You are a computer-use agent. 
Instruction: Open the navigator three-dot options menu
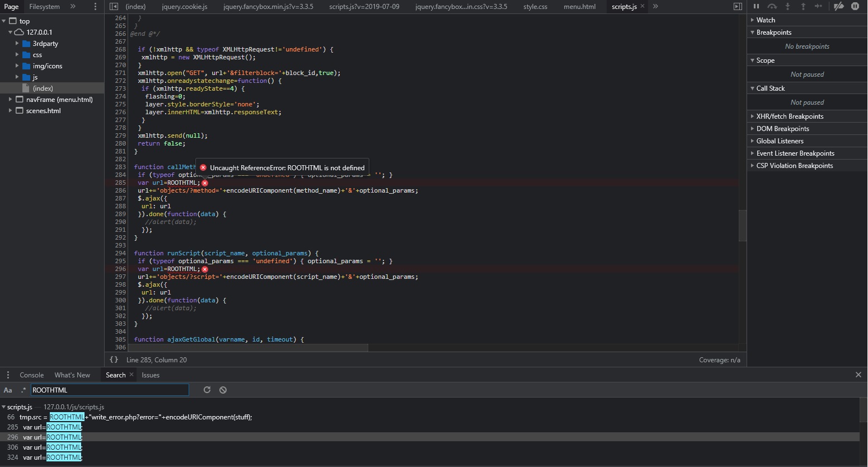click(95, 6)
